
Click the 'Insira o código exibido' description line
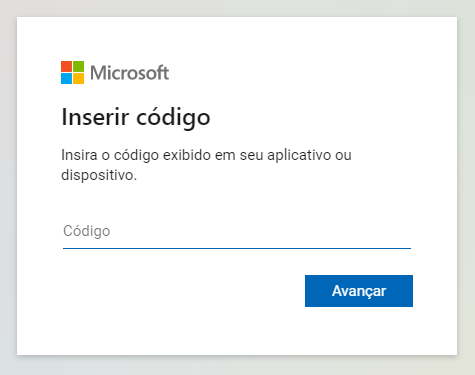(206, 155)
